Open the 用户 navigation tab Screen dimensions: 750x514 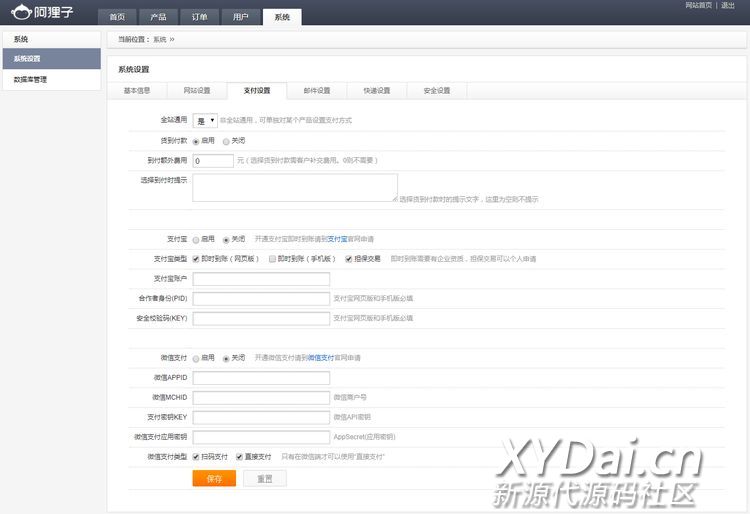(241, 17)
